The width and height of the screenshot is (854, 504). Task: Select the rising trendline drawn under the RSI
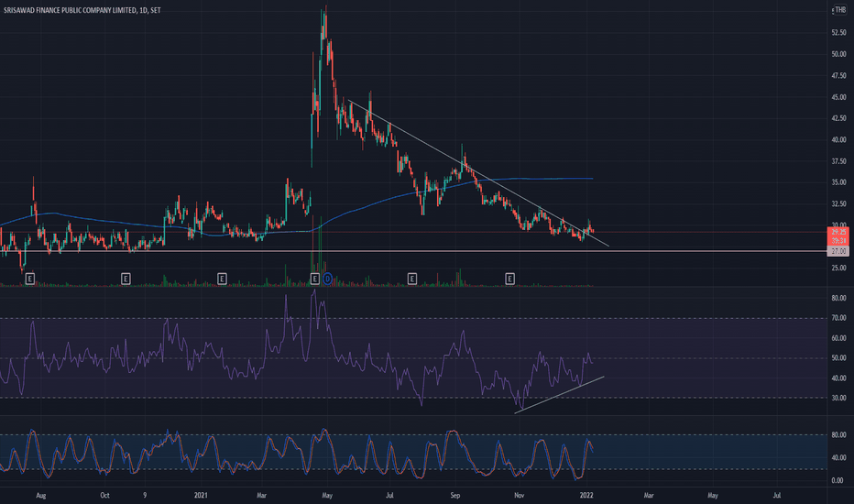click(559, 394)
